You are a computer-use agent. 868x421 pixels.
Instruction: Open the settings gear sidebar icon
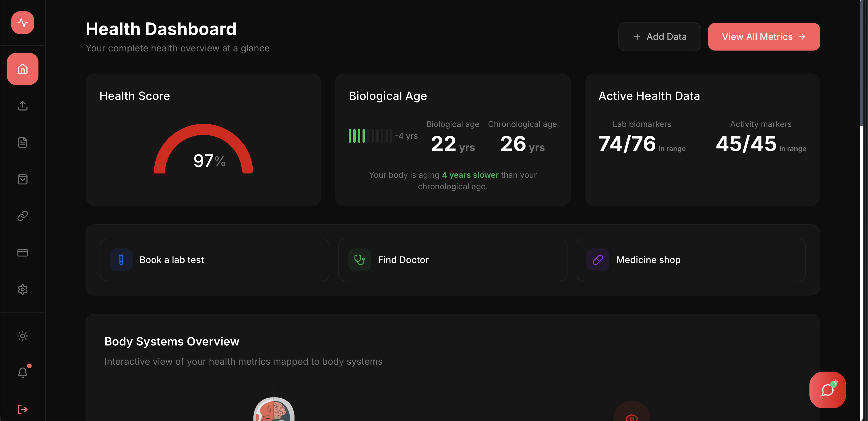pyautogui.click(x=23, y=289)
